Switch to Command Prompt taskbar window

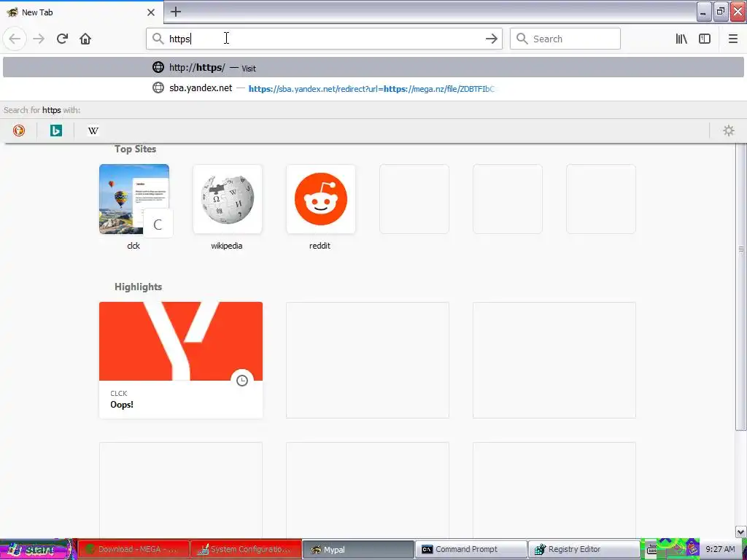(471, 550)
